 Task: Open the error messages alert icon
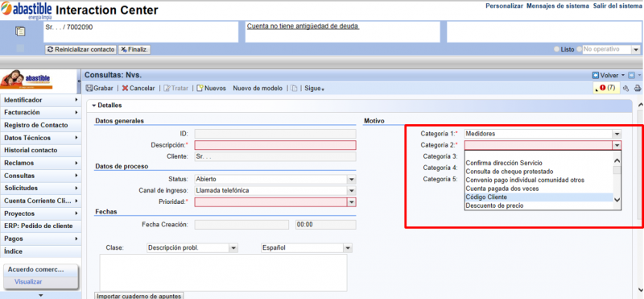[602, 88]
